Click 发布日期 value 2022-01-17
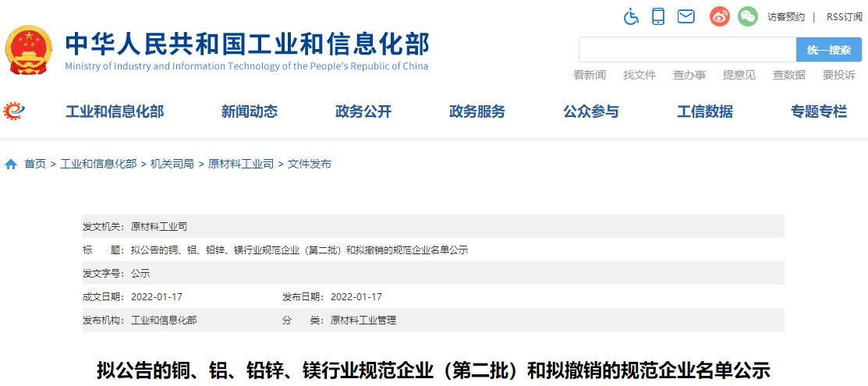Viewport: 868px width, 386px height. click(x=356, y=297)
